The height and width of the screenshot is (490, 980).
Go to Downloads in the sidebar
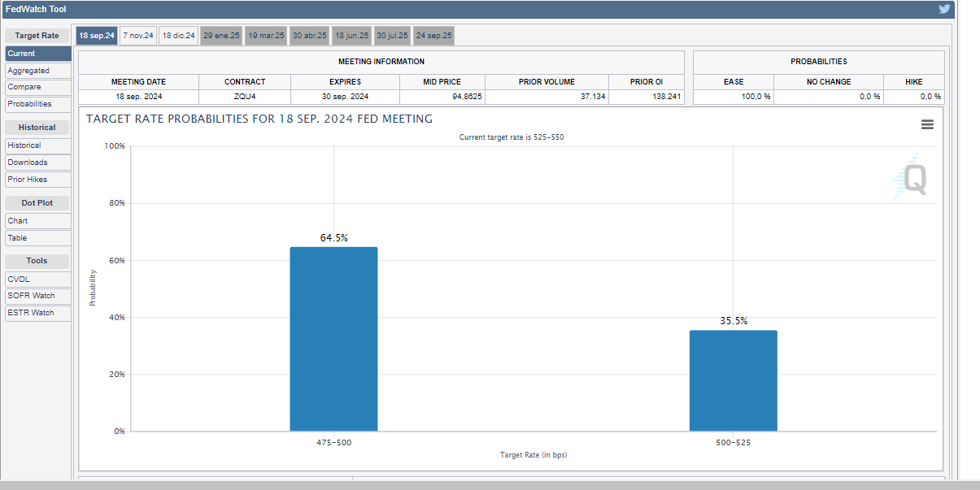click(38, 163)
